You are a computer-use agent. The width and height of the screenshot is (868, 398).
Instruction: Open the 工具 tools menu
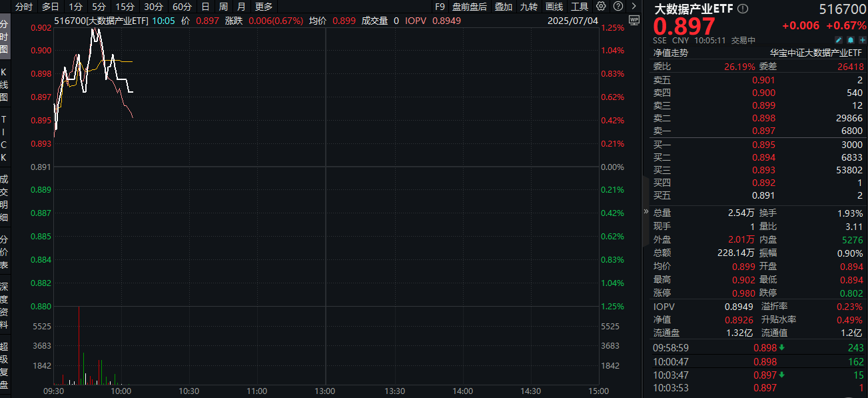tap(580, 6)
